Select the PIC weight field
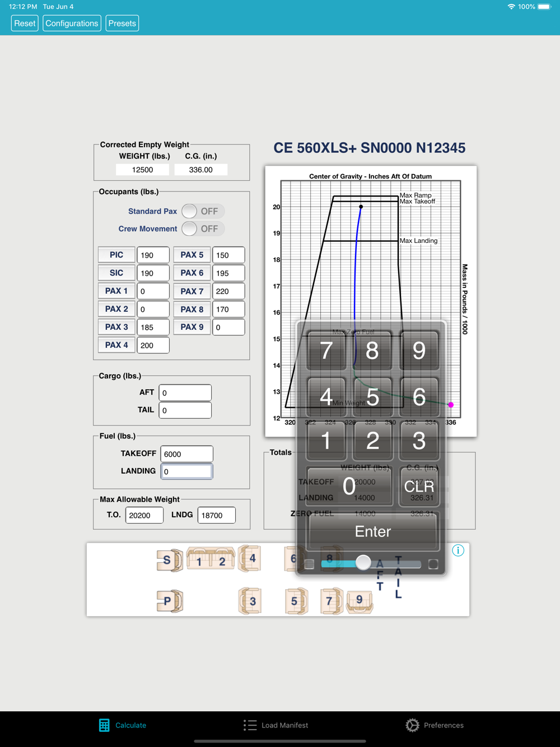The height and width of the screenshot is (747, 560). (x=153, y=255)
